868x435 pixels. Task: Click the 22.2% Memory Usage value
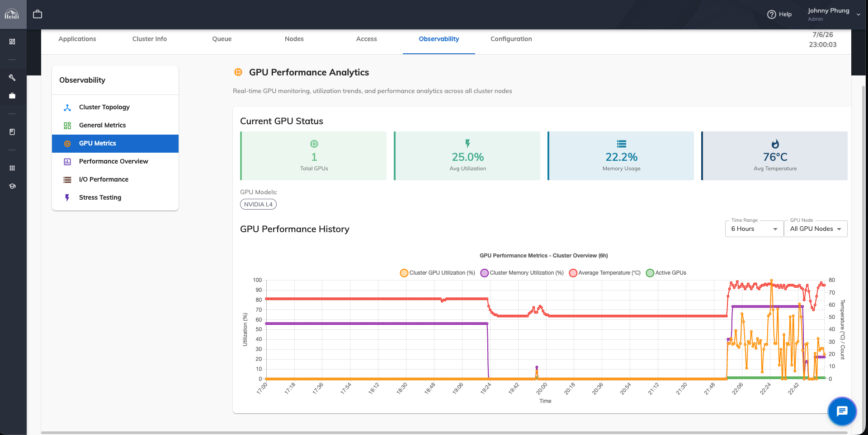point(622,157)
